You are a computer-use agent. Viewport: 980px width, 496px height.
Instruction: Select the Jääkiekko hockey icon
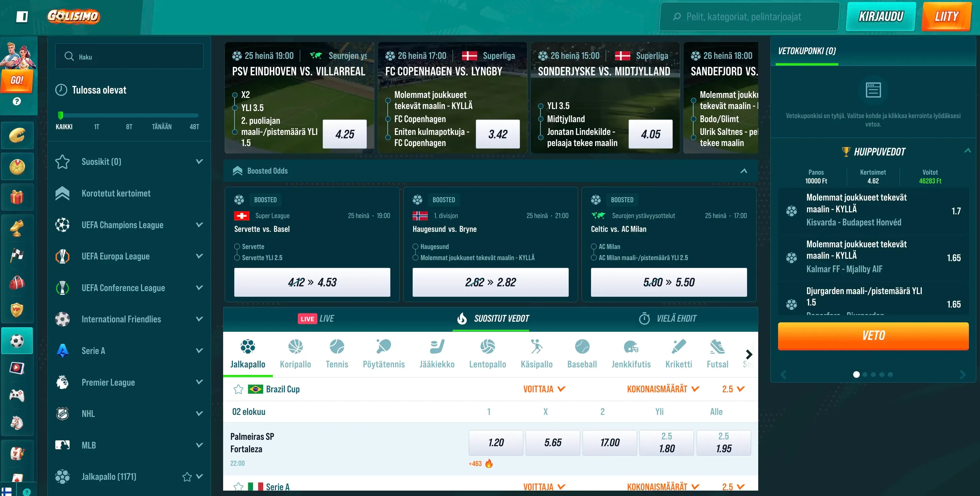click(437, 347)
